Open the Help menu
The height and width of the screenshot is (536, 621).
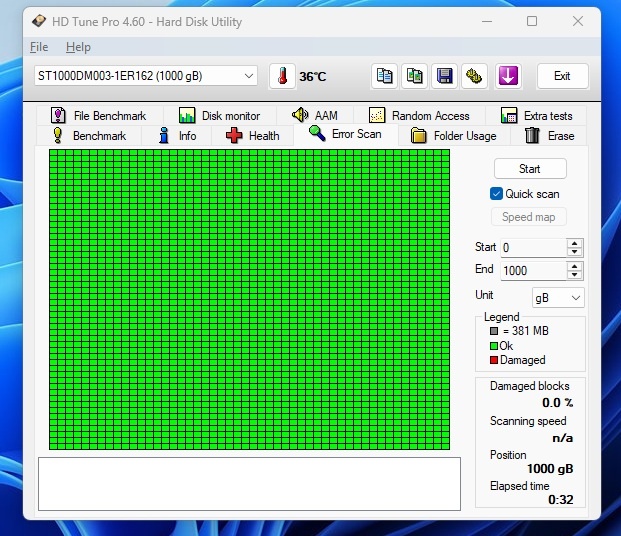tap(78, 47)
